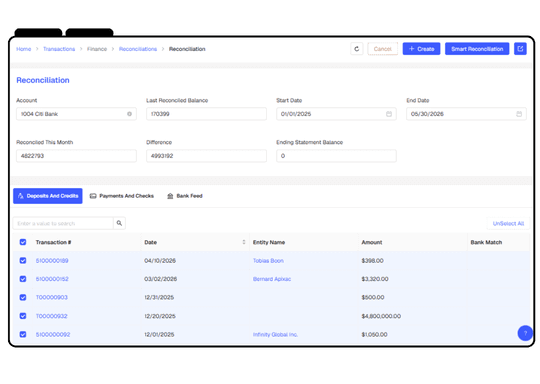
Task: Click the Last Reconciled Balance field
Action: (206, 114)
